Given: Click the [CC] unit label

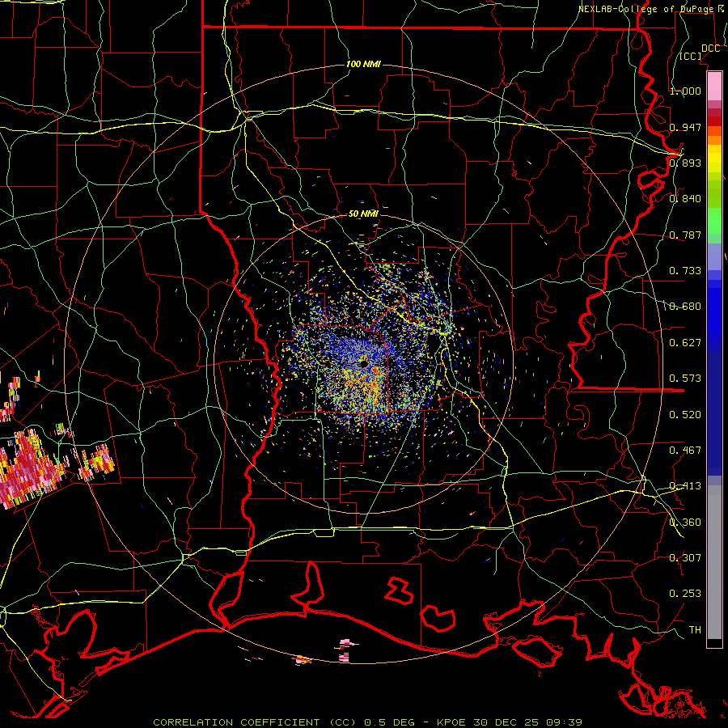Looking at the screenshot, I should [x=690, y=56].
